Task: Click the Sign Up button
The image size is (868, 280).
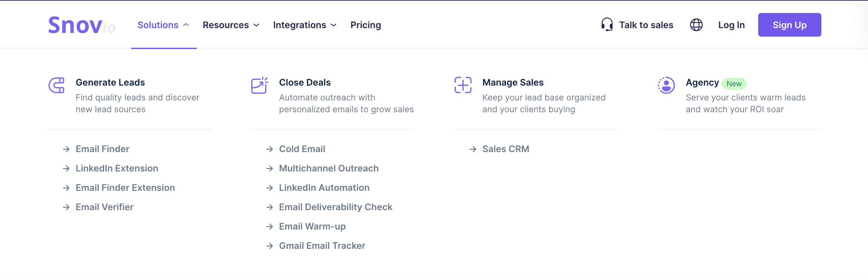Action: (x=790, y=24)
